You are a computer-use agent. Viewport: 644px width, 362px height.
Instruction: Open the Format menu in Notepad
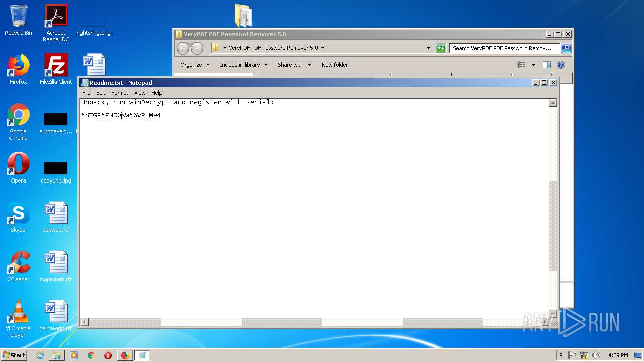coord(120,93)
